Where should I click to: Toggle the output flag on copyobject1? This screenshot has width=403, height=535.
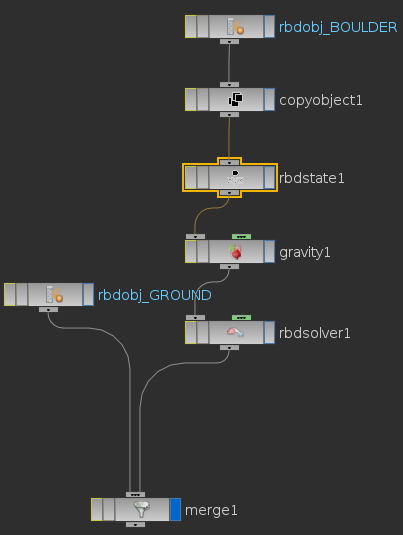tap(270, 99)
